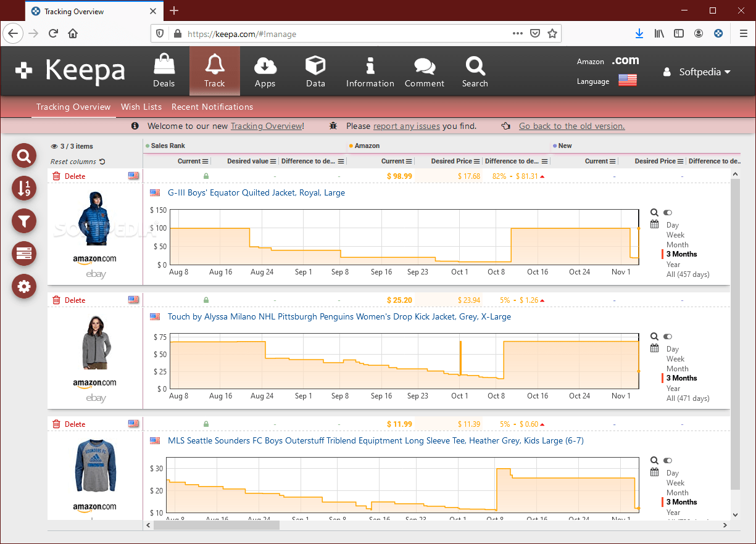Click the green lock icon in the first product row
This screenshot has width=756, height=544.
tap(206, 176)
